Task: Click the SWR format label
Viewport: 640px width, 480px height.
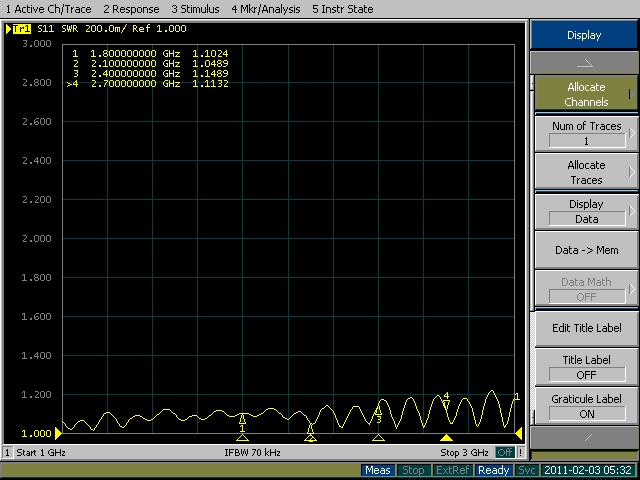Action: tap(69, 29)
